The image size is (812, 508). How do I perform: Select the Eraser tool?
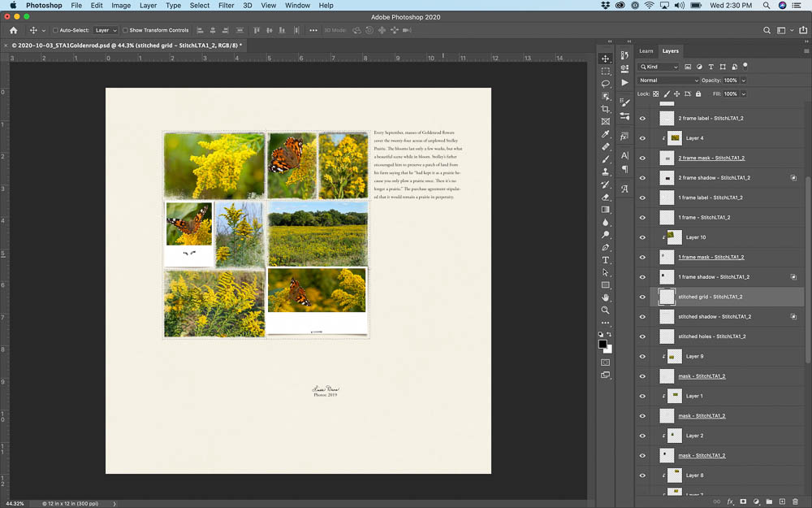[605, 197]
